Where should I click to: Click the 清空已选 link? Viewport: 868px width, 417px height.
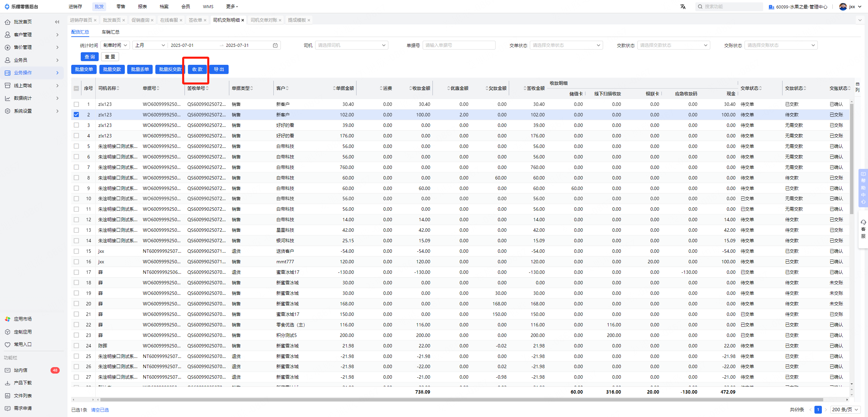pyautogui.click(x=100, y=410)
